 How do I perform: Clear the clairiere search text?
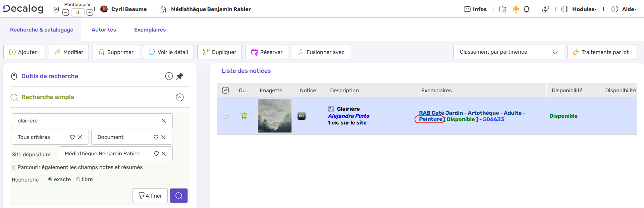(x=164, y=121)
